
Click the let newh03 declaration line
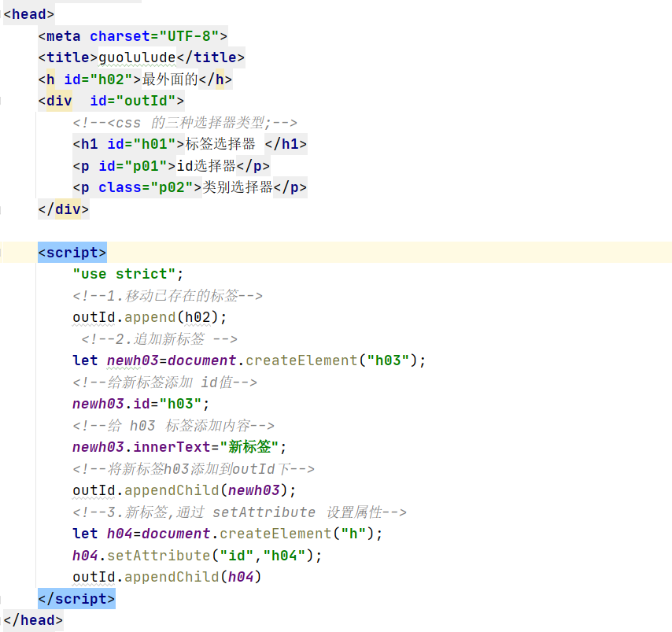tap(249, 360)
